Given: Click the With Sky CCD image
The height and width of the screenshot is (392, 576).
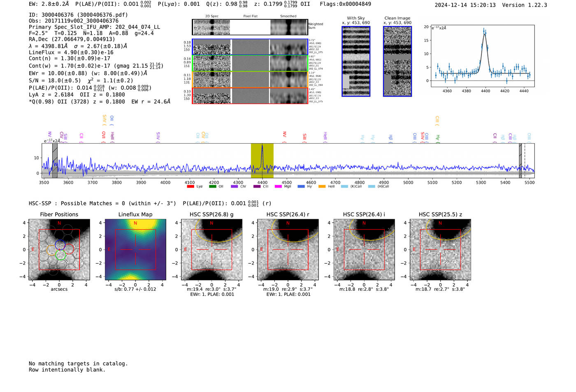Looking at the screenshot, I should tap(356, 61).
